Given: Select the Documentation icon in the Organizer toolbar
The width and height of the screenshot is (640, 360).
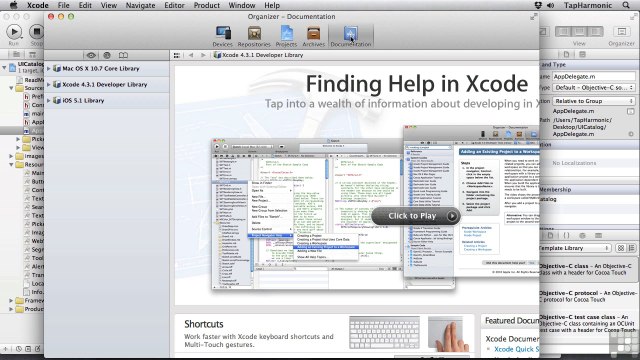Looking at the screenshot, I should point(351,36).
